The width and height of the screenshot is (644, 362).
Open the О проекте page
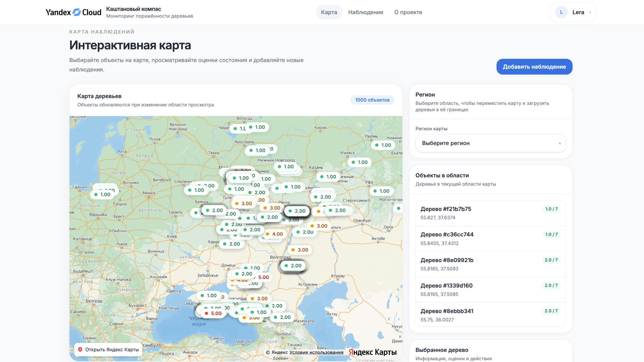408,12
